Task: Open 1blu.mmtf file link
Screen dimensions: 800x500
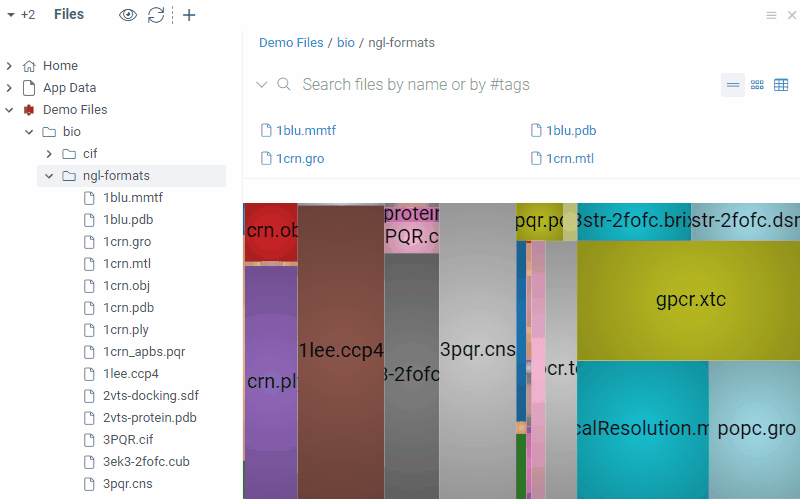Action: click(306, 131)
